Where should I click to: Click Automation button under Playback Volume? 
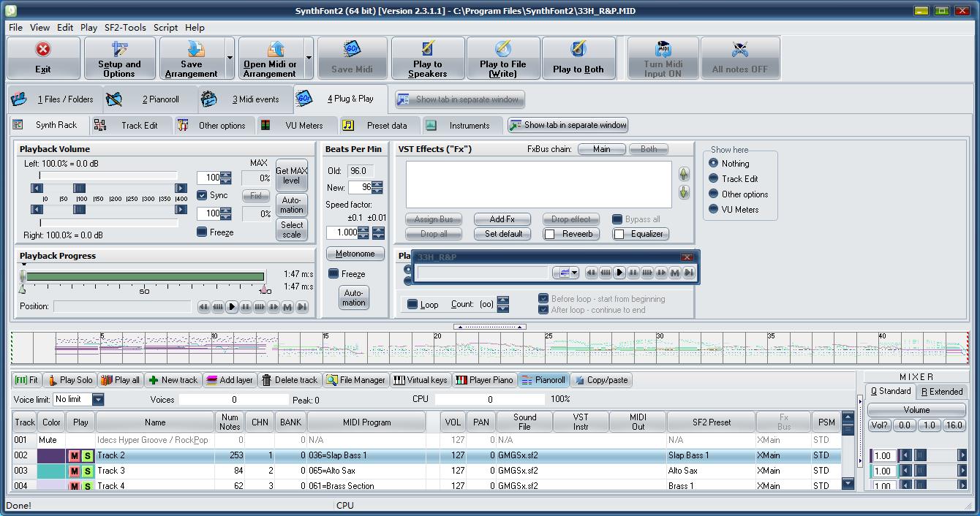coord(291,205)
